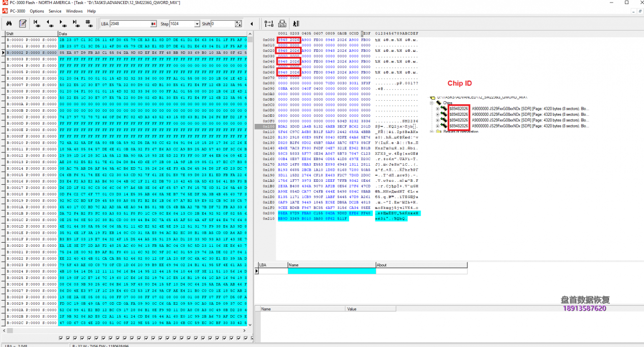Open the Windows menu
Viewport: 644px width, 347px height.
click(x=74, y=11)
